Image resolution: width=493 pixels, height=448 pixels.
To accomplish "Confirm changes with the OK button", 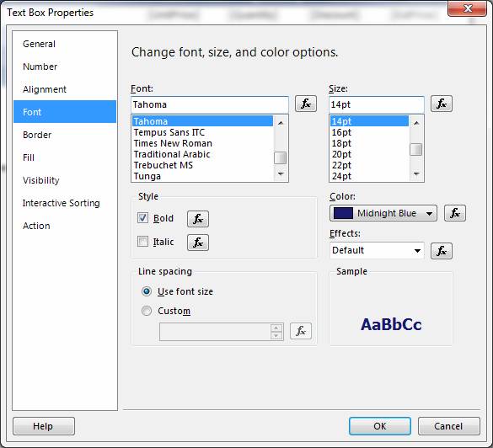I will pos(380,426).
